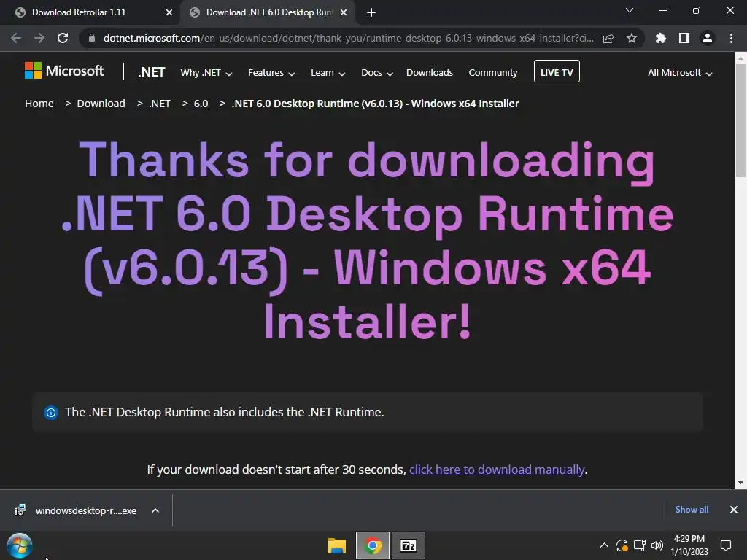Reload the page with the refresh icon
The height and width of the screenshot is (560, 747).
pyautogui.click(x=63, y=38)
